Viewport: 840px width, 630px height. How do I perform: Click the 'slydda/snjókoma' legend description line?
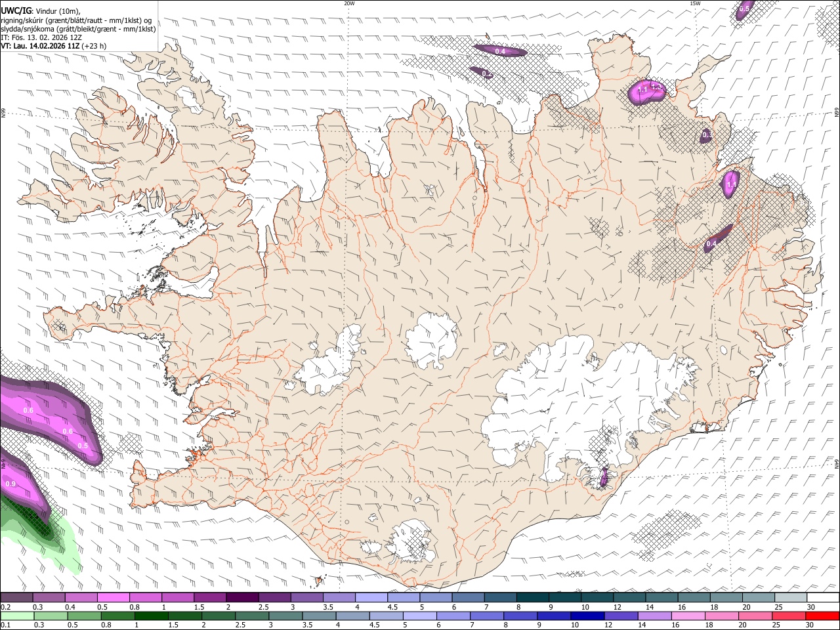click(x=78, y=29)
